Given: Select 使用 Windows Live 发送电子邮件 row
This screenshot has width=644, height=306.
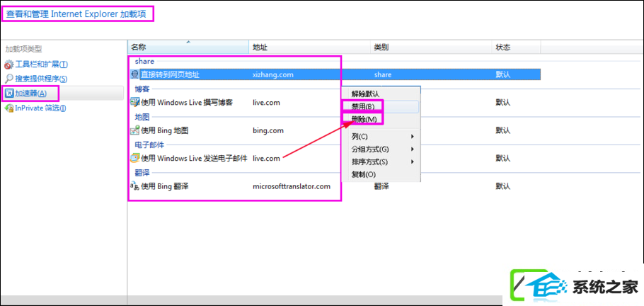Looking at the screenshot, I should coord(334,158).
